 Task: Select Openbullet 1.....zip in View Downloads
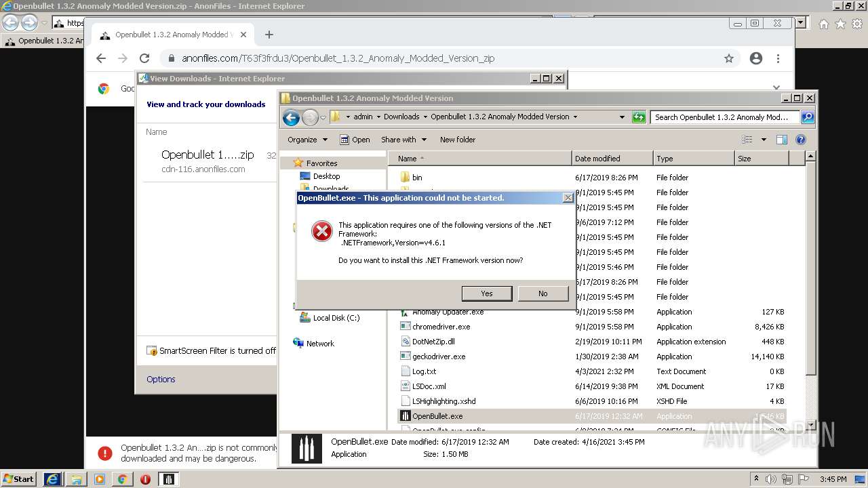click(x=208, y=155)
